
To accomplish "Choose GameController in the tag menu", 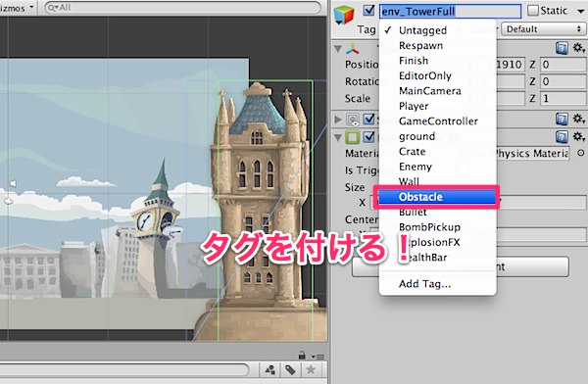I will click(437, 121).
